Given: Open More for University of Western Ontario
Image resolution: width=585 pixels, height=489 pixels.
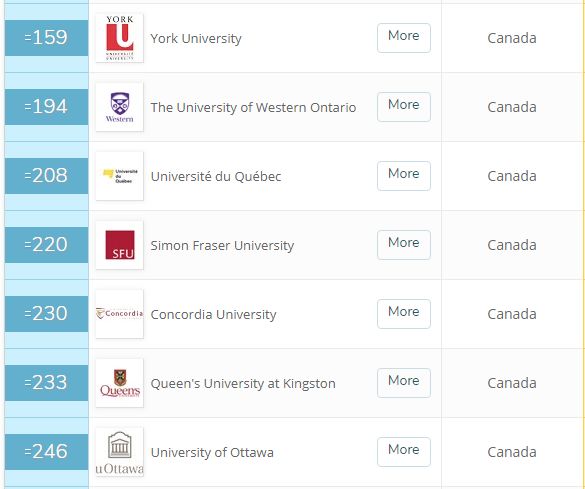Looking at the screenshot, I should click(x=404, y=107).
